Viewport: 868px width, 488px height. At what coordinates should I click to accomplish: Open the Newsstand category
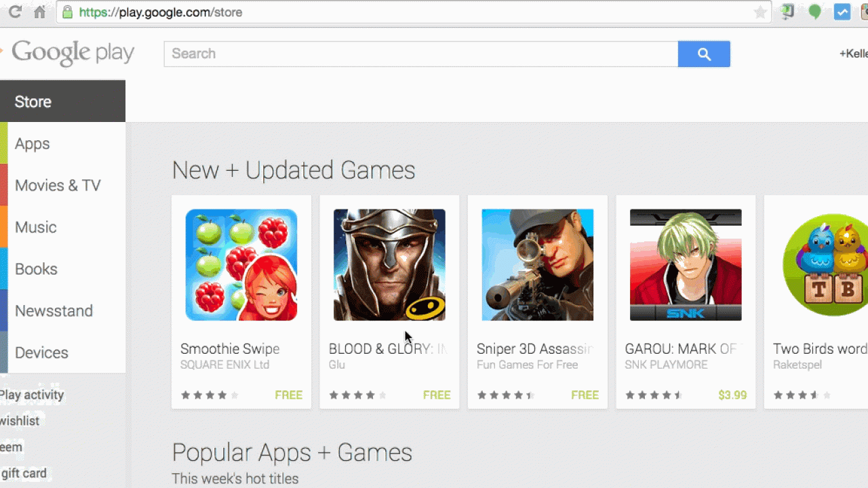62,310
